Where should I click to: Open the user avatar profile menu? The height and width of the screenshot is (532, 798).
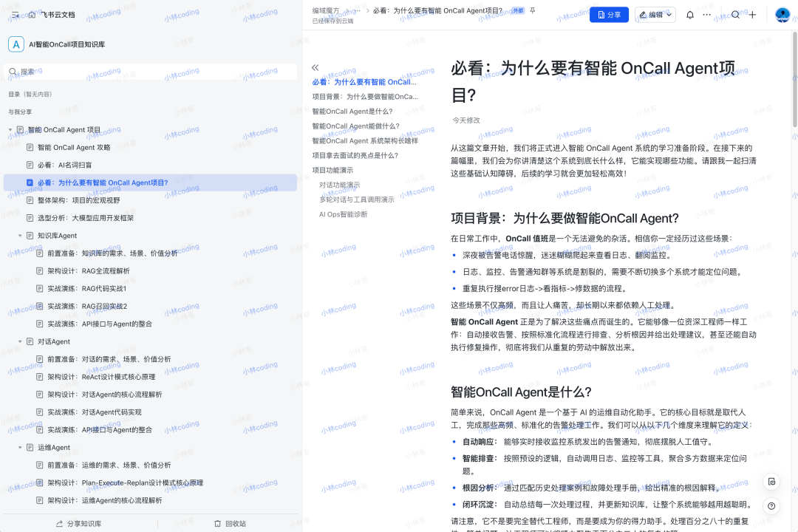782,15
